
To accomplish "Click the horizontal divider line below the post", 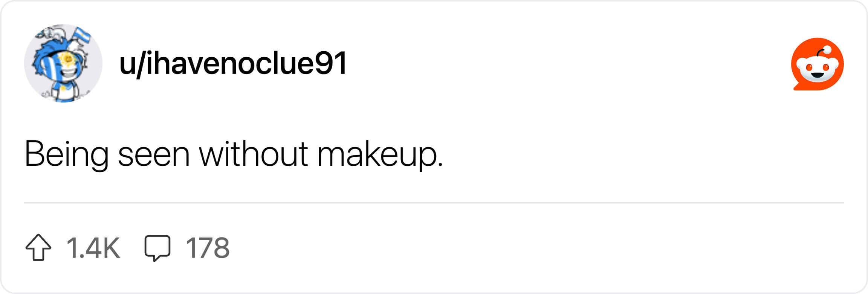I will click(434, 203).
